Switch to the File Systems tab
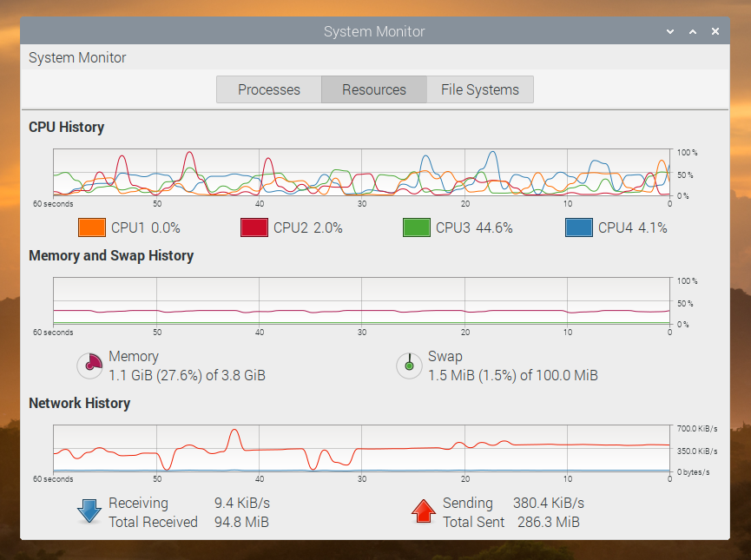The height and width of the screenshot is (560, 751). click(x=479, y=89)
